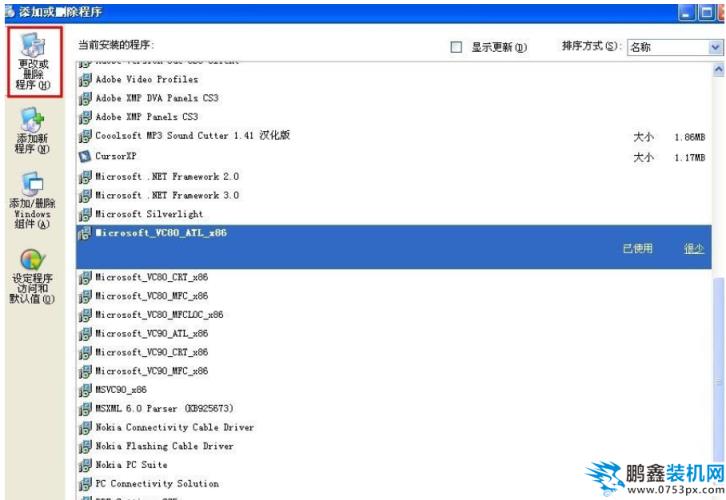Open the 排序方式 dropdown showing 名称

(675, 47)
